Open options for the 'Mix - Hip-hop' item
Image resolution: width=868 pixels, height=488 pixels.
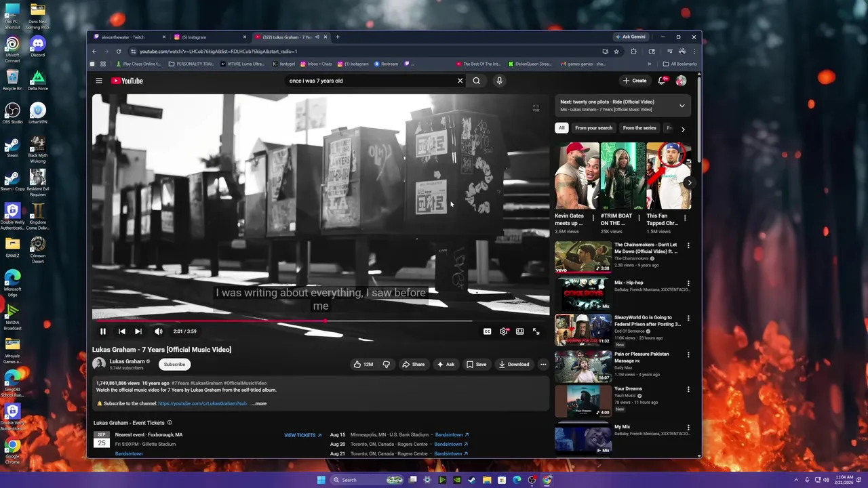(688, 283)
